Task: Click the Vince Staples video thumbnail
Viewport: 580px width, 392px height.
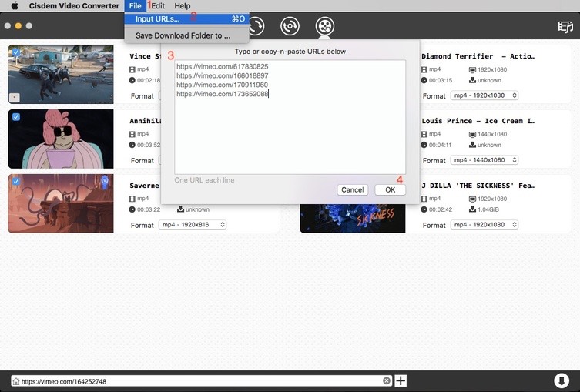Action: coord(61,75)
